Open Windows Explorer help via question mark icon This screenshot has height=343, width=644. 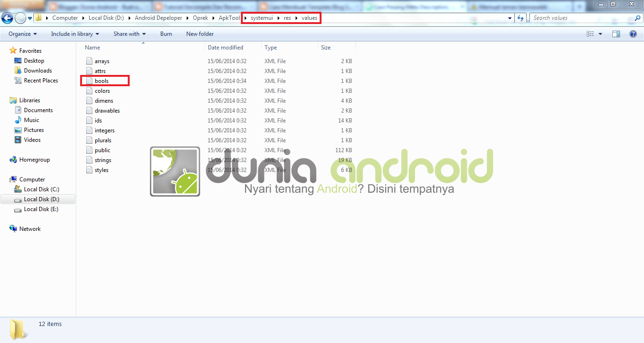click(x=633, y=33)
